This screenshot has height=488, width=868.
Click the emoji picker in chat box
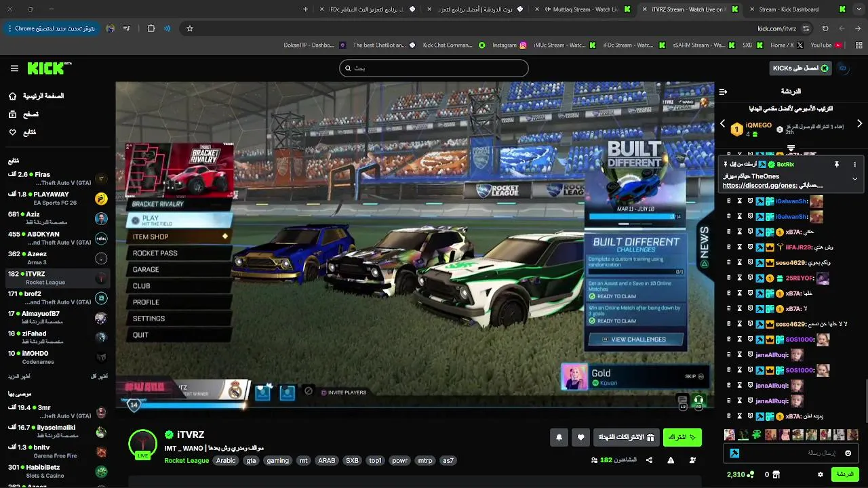[848, 453]
